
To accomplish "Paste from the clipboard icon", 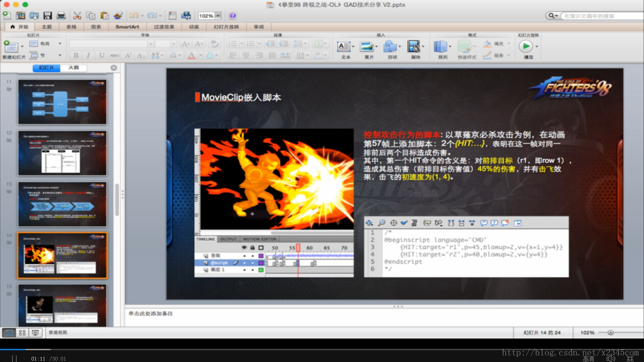I will click(104, 16).
